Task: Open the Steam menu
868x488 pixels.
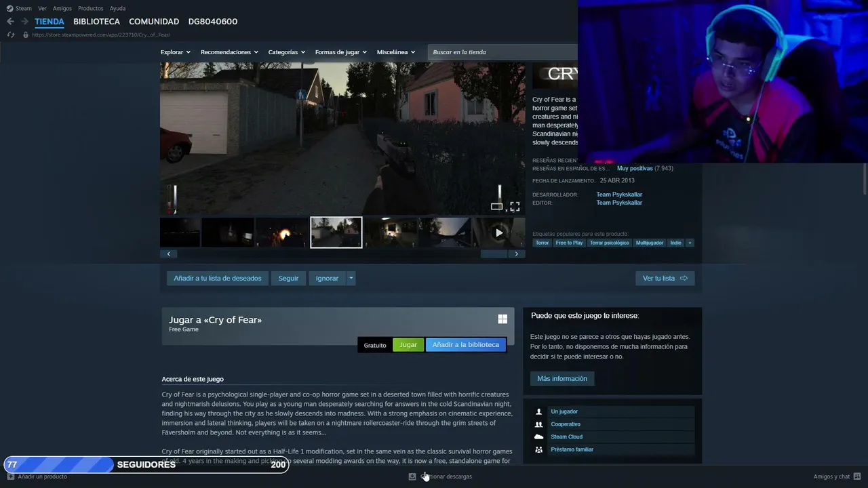Action: (x=24, y=8)
